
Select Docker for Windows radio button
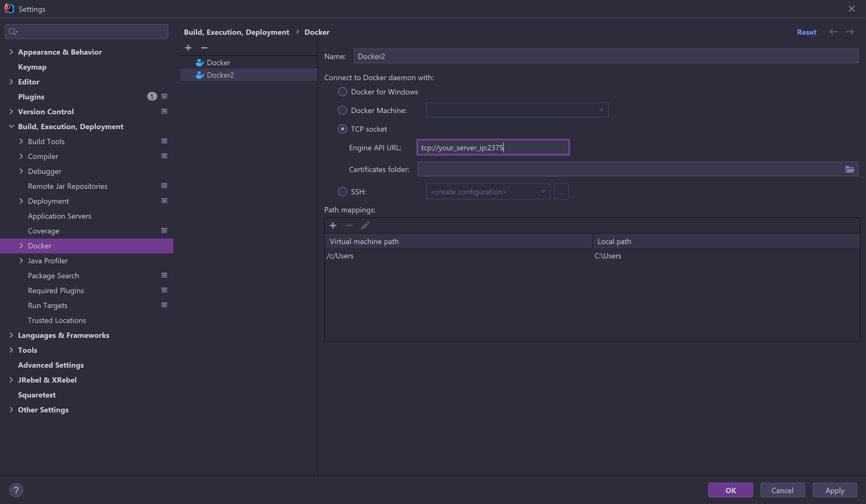coord(342,92)
